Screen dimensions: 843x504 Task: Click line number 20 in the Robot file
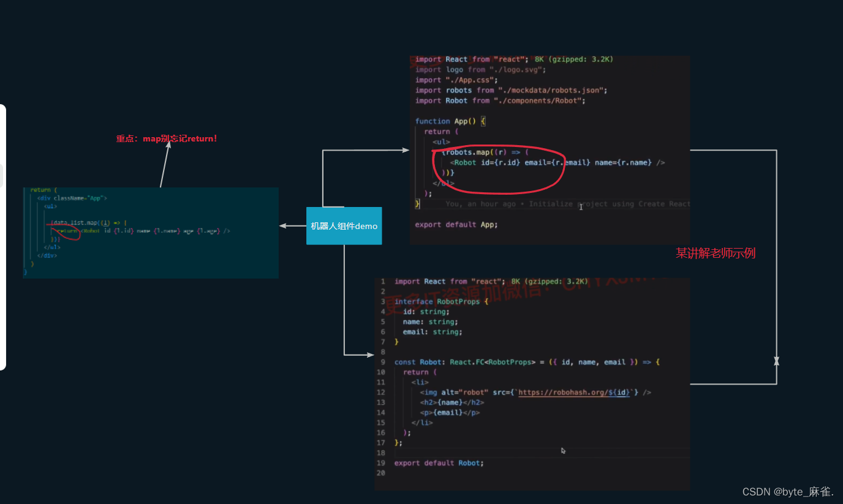point(381,473)
